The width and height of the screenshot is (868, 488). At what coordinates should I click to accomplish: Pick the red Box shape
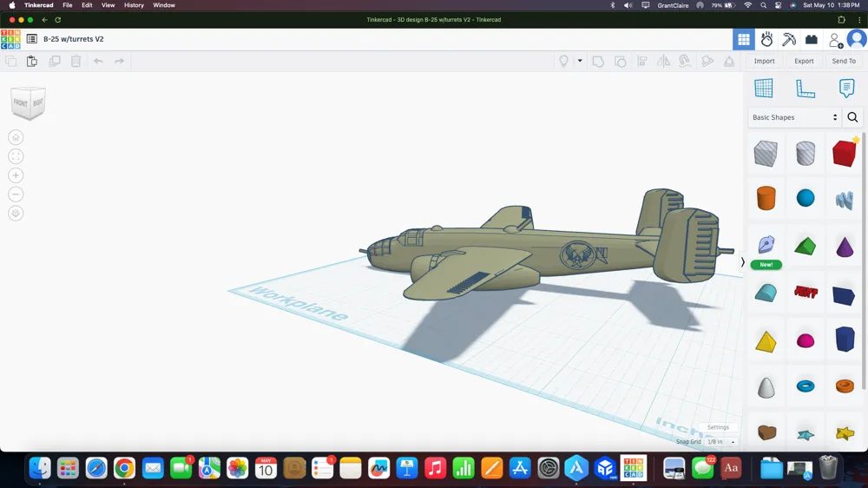pyautogui.click(x=845, y=153)
